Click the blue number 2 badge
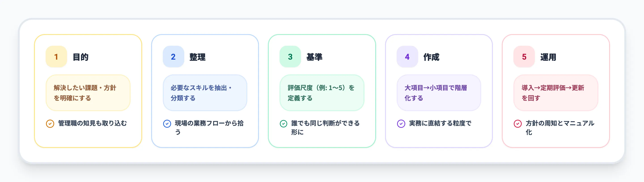The width and height of the screenshot is (644, 182). (x=173, y=57)
